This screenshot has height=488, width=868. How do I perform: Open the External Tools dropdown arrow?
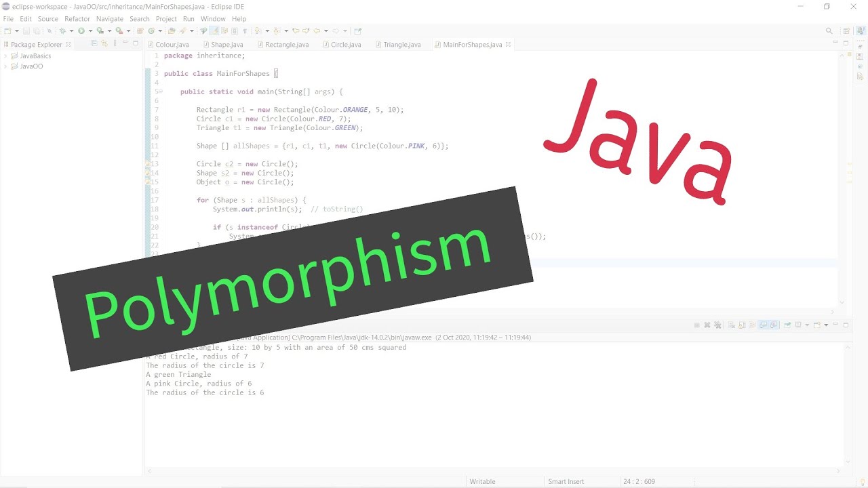tap(128, 30)
